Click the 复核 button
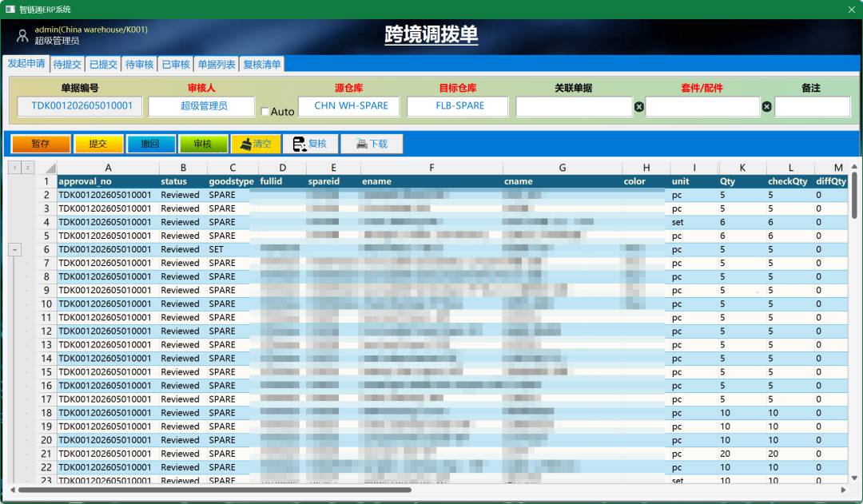The width and height of the screenshot is (863, 504). point(310,144)
